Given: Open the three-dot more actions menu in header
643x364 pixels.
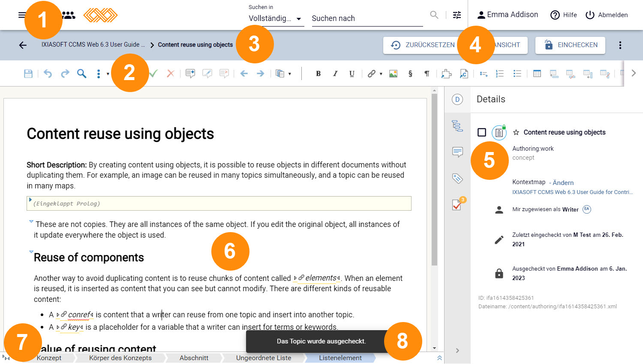Looking at the screenshot, I should (x=620, y=45).
